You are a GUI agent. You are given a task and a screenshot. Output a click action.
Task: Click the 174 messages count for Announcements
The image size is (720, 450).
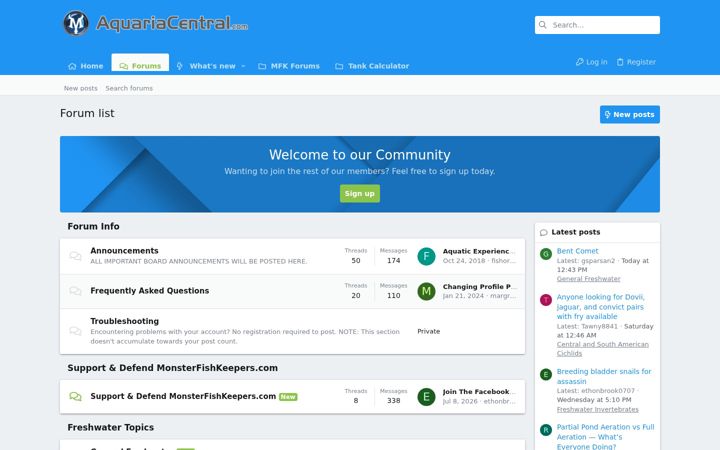coord(394,260)
